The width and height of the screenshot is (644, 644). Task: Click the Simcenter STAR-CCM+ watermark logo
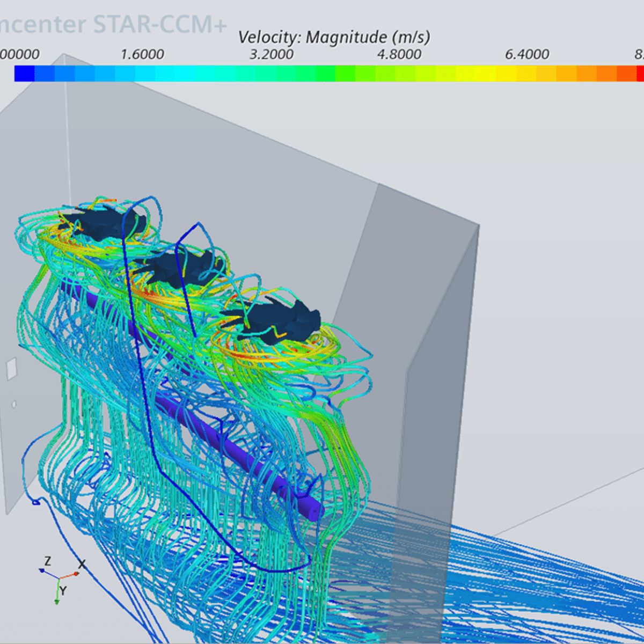[x=113, y=24]
